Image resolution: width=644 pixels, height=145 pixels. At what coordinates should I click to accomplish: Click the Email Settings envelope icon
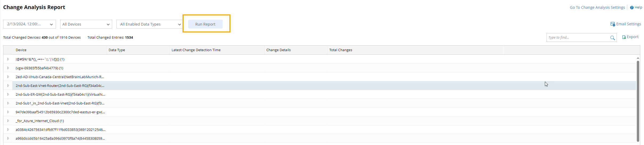pyautogui.click(x=613, y=24)
